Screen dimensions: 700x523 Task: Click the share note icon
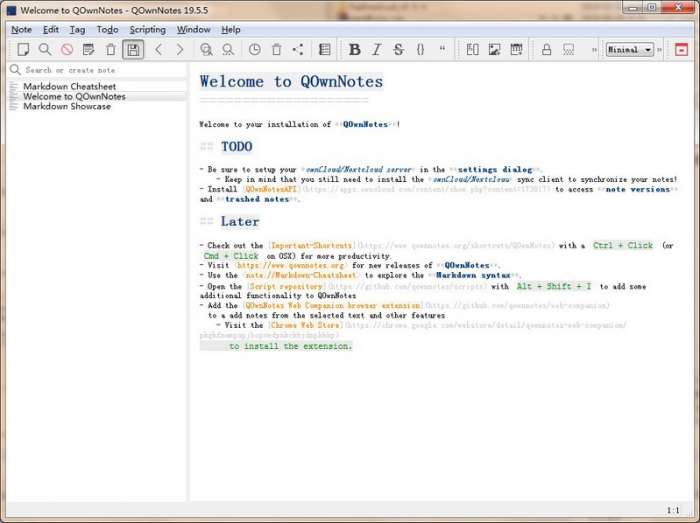298,49
